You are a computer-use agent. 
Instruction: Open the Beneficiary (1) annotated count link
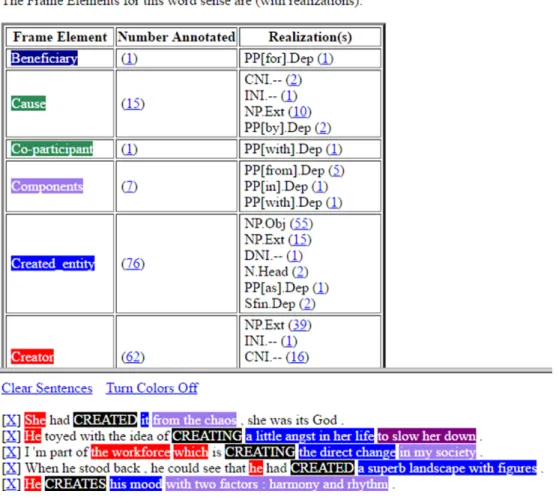(129, 58)
